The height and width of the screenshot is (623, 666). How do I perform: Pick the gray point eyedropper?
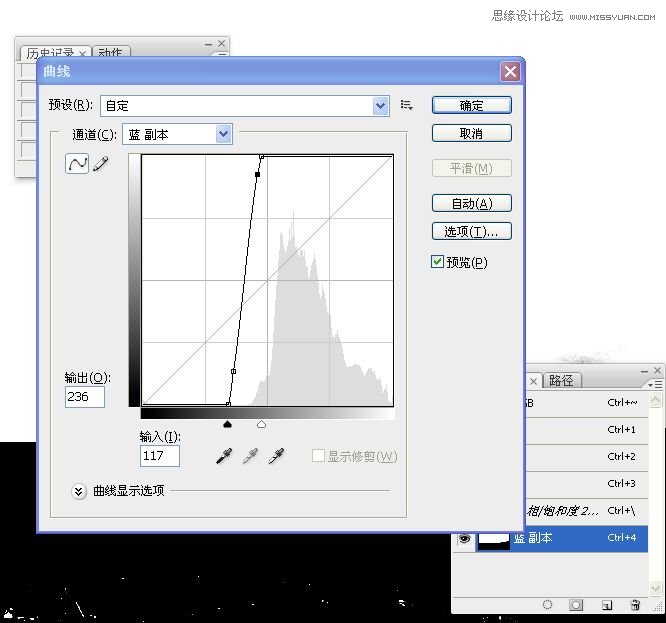250,456
